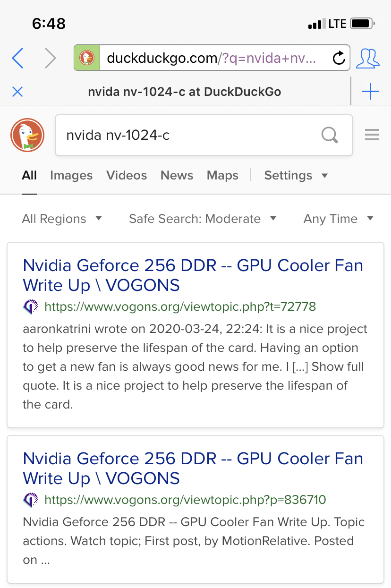The width and height of the screenshot is (391, 588).
Task: Switch to the Videos tab
Action: [x=127, y=175]
